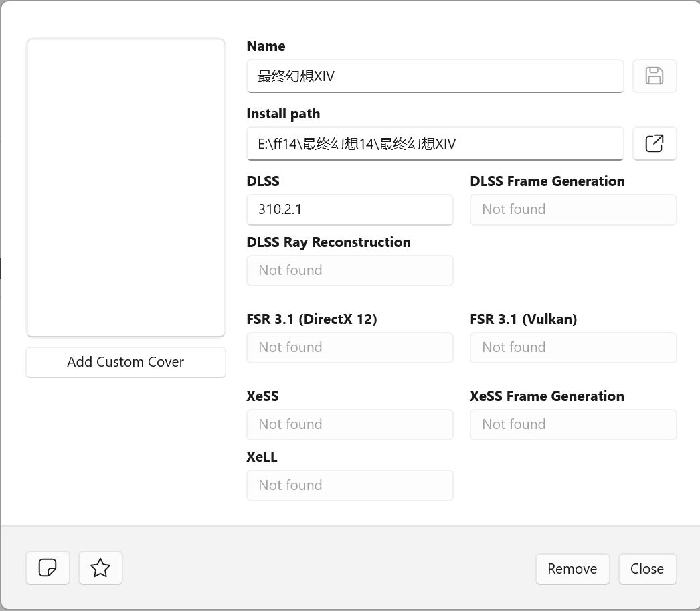Click the save disk icon beside Name
This screenshot has height=611, width=700.
tap(654, 76)
